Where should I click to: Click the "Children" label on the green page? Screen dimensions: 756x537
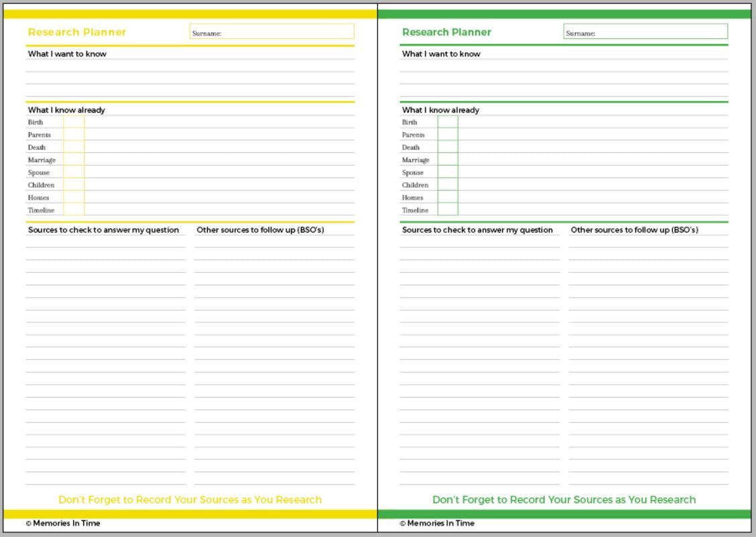coord(415,185)
